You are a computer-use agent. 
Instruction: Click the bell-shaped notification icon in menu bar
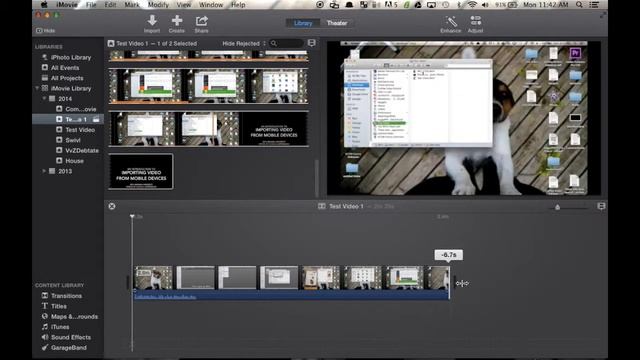coord(350,5)
